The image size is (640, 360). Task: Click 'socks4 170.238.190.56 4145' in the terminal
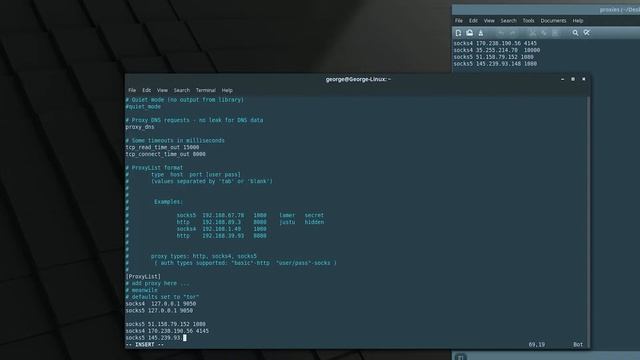167,331
